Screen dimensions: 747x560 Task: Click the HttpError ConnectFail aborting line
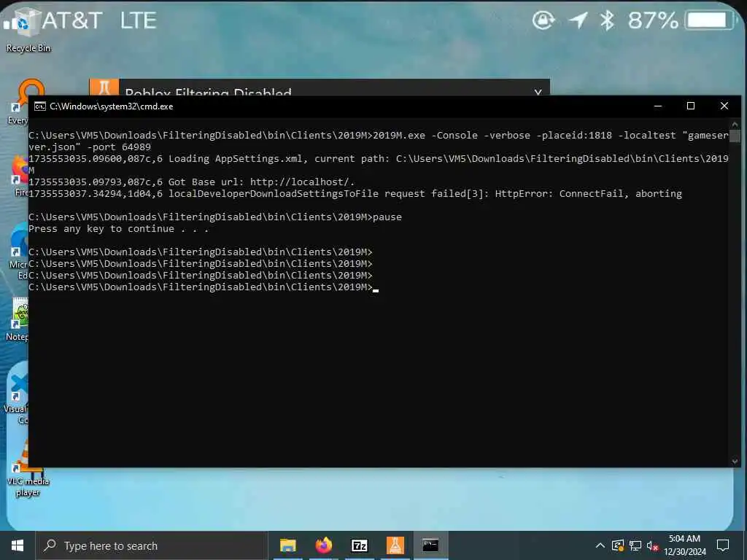355,193
